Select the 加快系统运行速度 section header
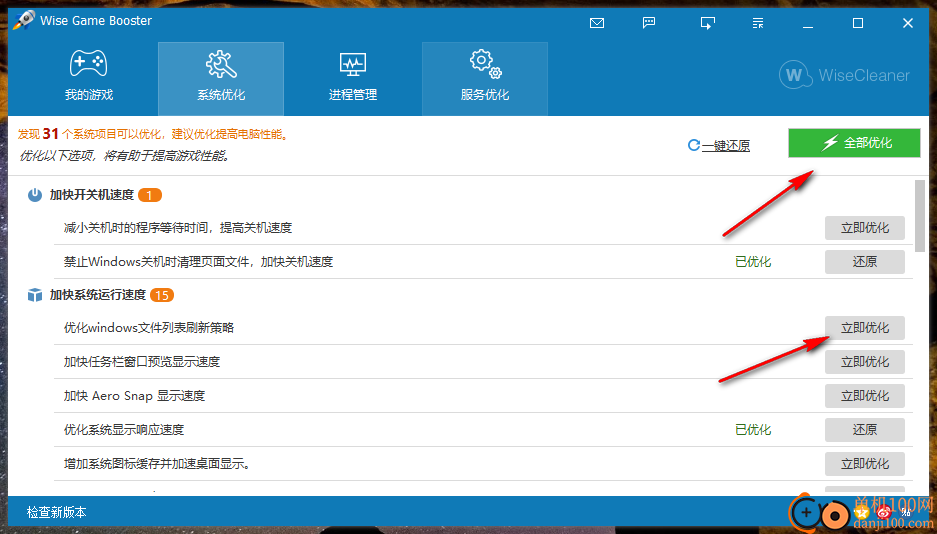 [97, 295]
